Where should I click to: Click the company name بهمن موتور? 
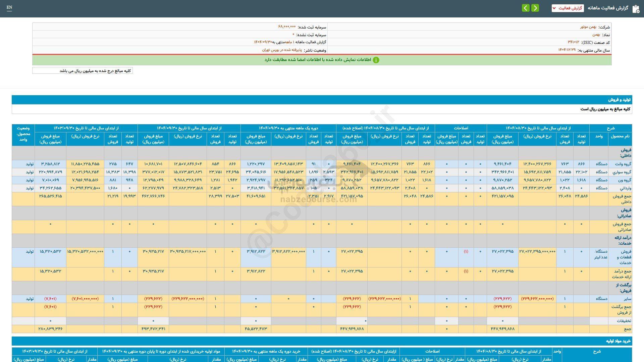(588, 27)
